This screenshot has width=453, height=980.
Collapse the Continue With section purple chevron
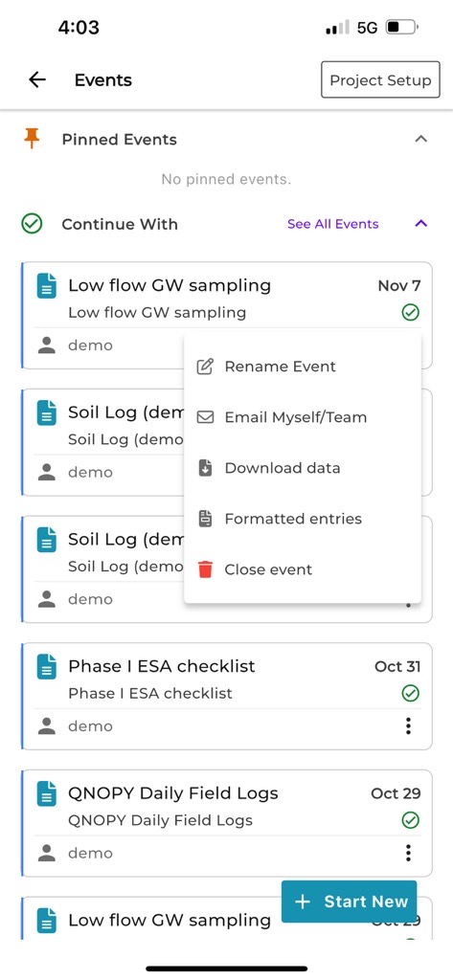[421, 223]
